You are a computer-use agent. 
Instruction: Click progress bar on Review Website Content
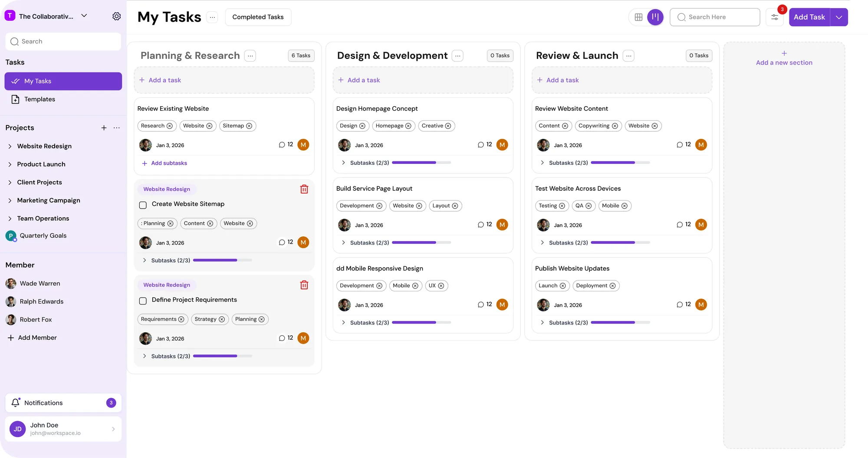pyautogui.click(x=620, y=163)
